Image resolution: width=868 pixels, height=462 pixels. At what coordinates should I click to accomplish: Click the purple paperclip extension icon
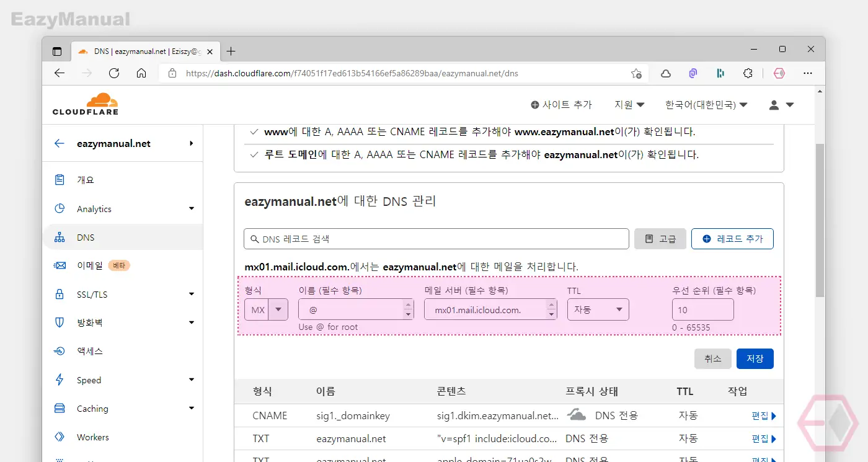693,73
